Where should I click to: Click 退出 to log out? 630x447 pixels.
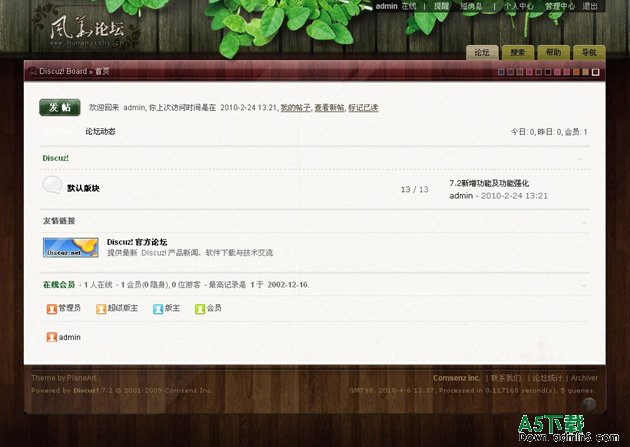[590, 6]
